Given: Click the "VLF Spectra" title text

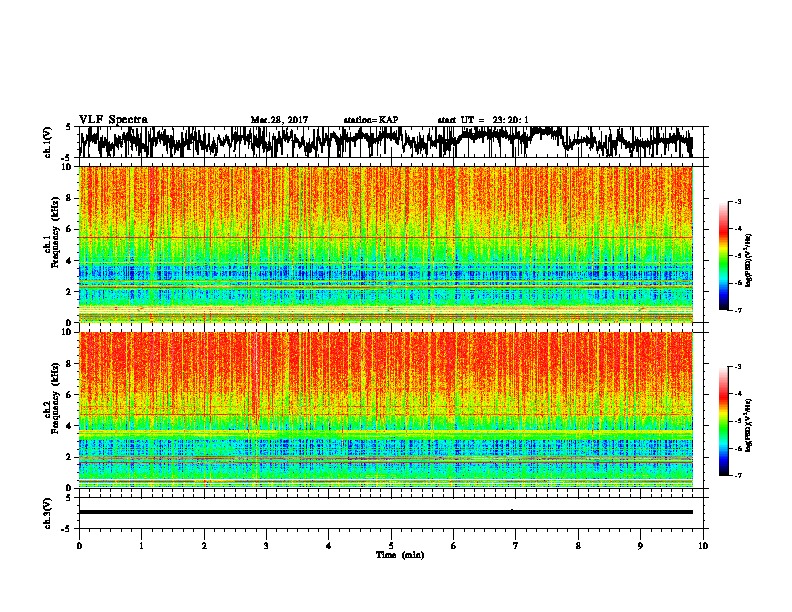Looking at the screenshot, I should tap(113, 120).
